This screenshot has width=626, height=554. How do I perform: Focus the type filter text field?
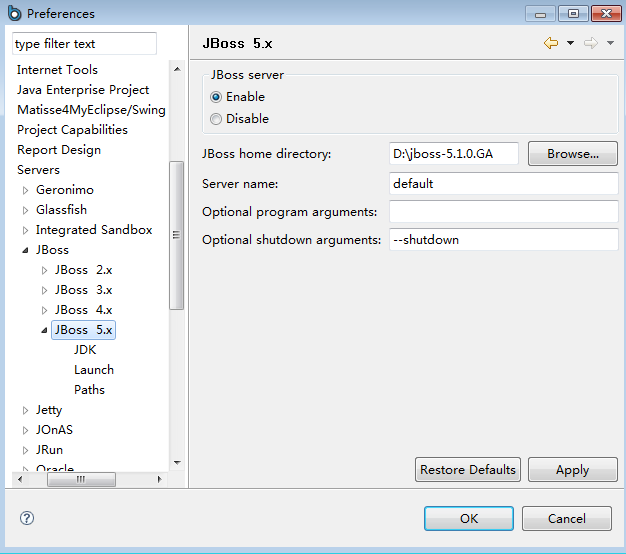coord(84,44)
